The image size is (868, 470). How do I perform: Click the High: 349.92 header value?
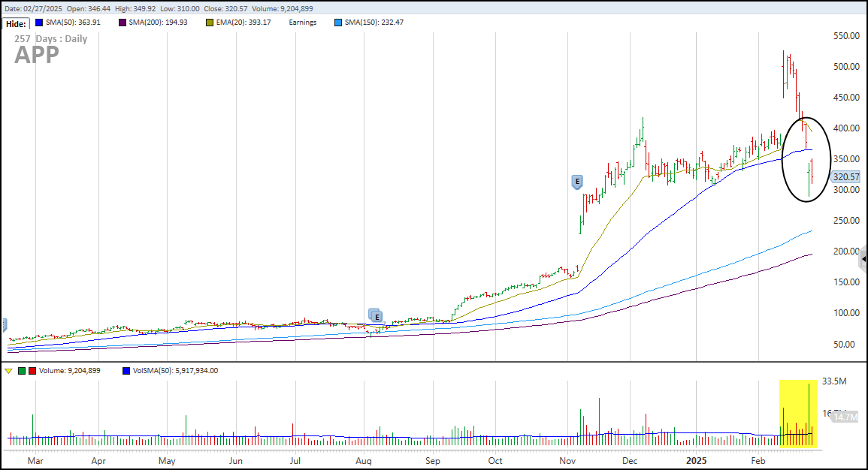coord(135,9)
